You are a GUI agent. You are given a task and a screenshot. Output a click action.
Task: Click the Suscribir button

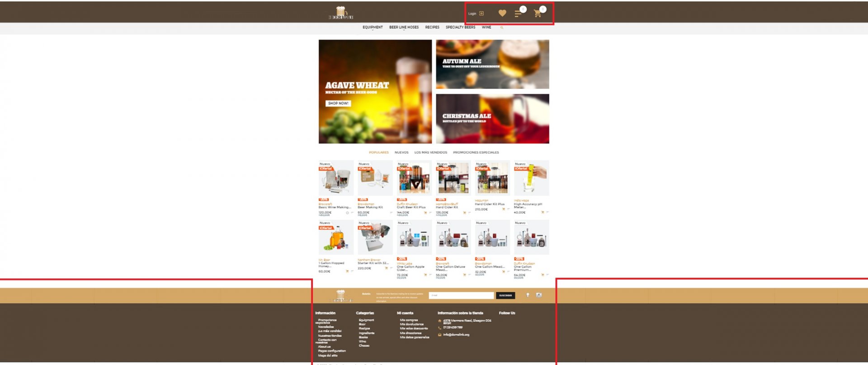[x=505, y=295]
